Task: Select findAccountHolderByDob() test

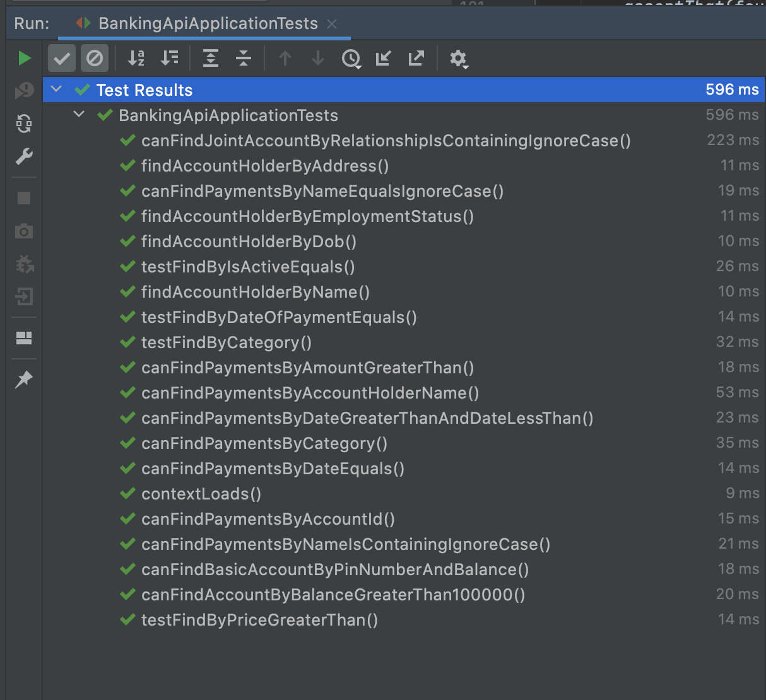Action: pos(249,242)
